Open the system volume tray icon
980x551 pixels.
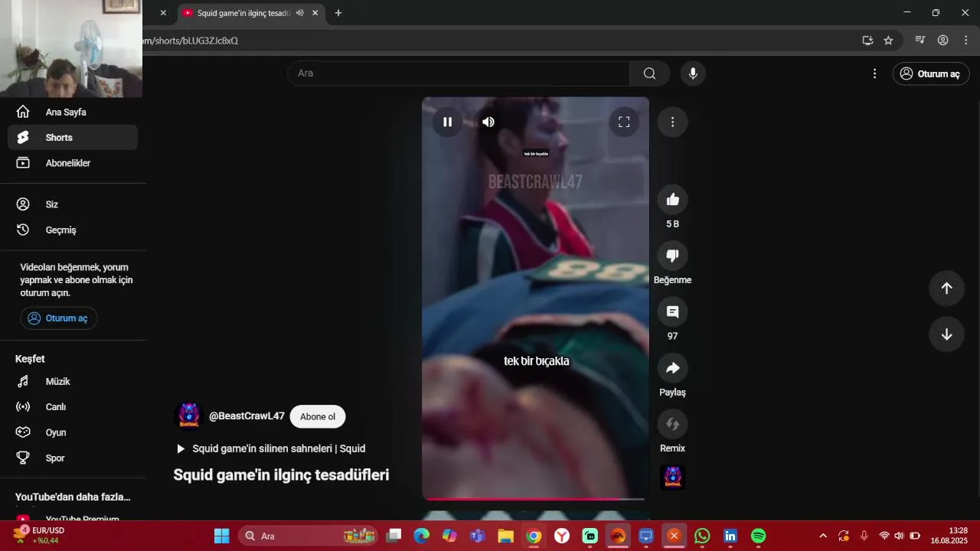point(899,536)
